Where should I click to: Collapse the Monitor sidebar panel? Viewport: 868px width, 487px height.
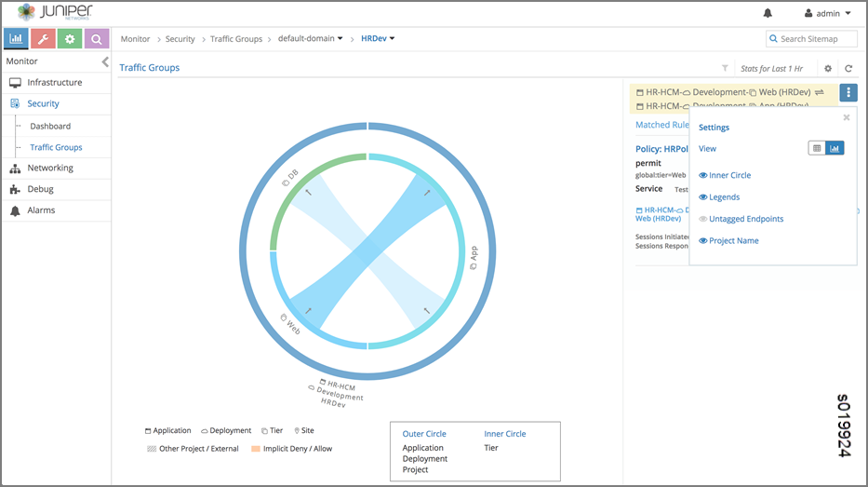(105, 61)
